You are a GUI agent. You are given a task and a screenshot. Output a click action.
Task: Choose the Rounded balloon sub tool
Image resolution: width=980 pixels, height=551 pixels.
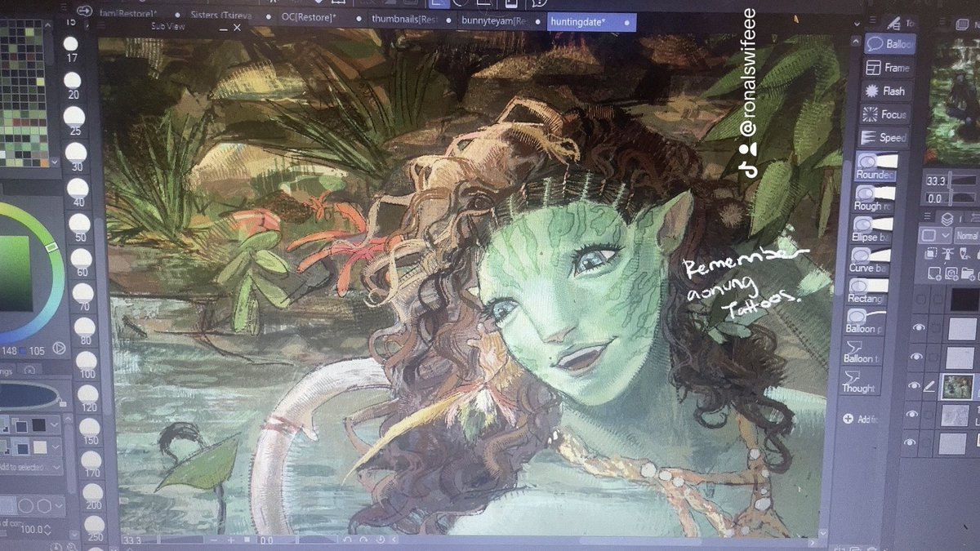coord(876,167)
